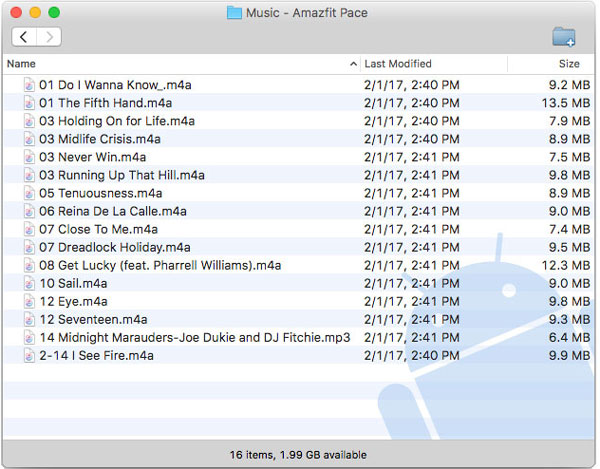Click the 12.3 MB size value
The width and height of the screenshot is (600, 469).
click(566, 265)
